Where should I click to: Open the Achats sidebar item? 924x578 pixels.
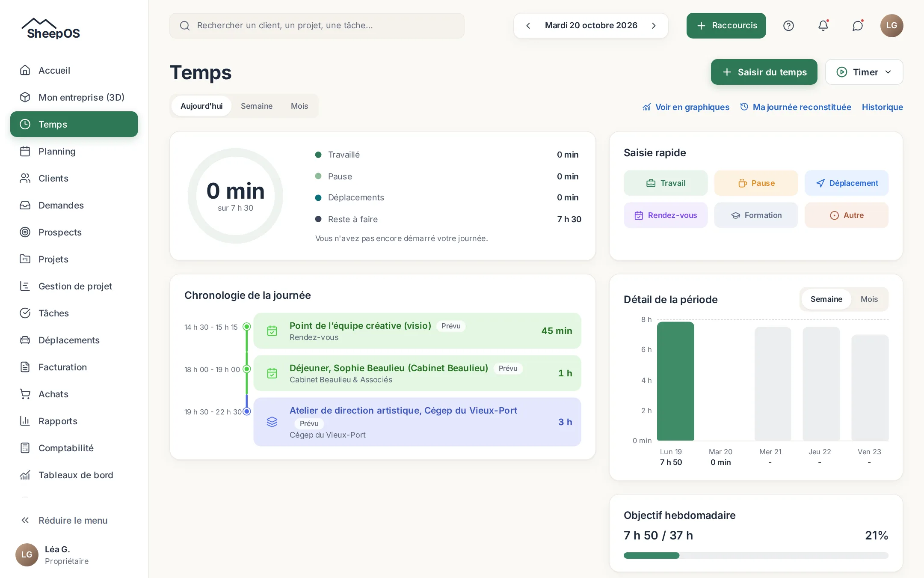click(74, 394)
